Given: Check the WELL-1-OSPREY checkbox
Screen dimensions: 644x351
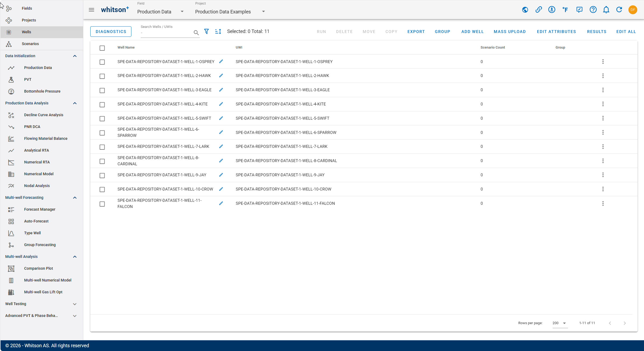Looking at the screenshot, I should pos(102,62).
